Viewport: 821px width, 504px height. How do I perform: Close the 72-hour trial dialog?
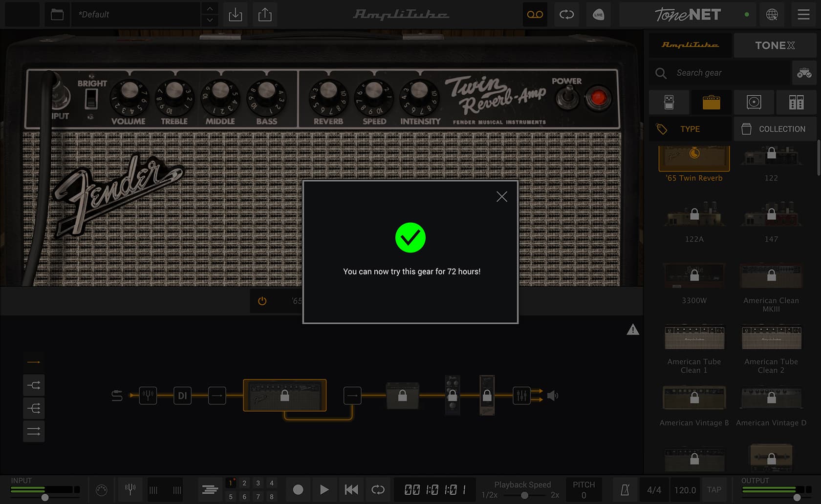pyautogui.click(x=501, y=197)
